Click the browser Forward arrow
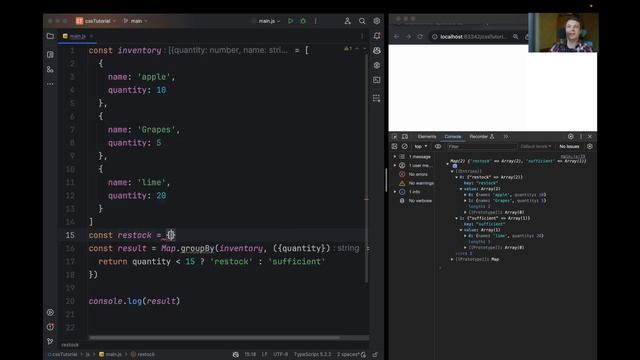 (408, 37)
